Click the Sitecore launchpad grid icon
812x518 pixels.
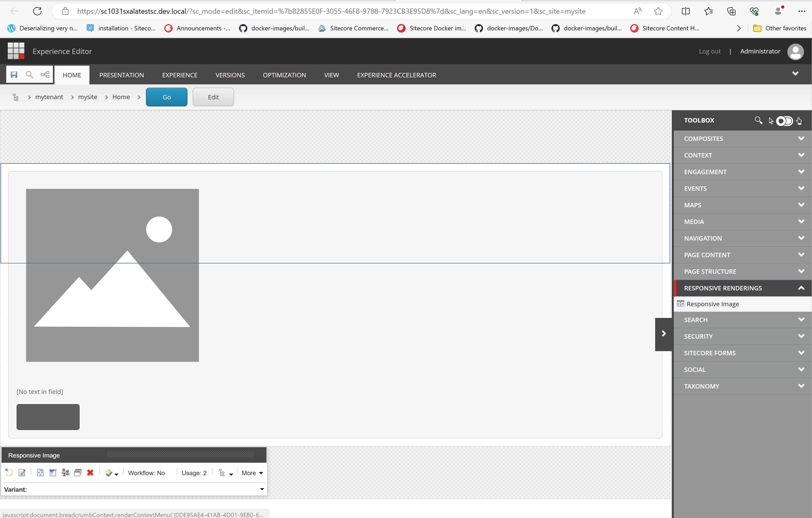(16, 51)
